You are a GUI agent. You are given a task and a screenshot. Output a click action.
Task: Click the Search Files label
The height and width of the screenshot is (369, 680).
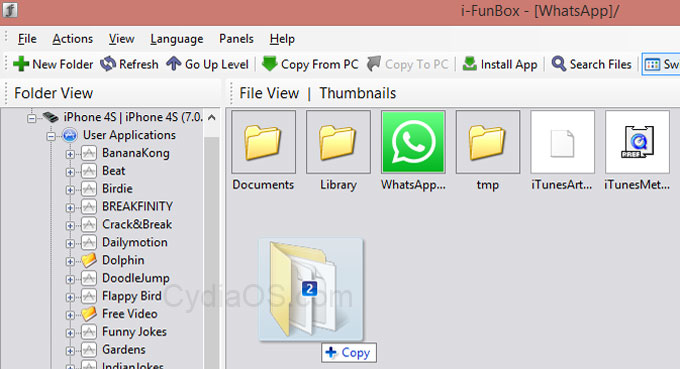(601, 64)
